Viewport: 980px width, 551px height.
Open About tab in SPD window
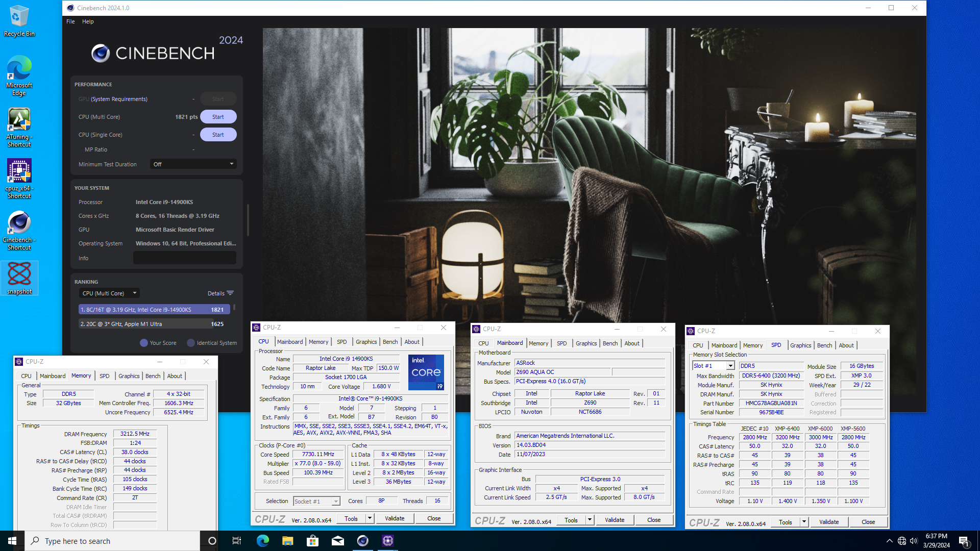click(x=846, y=345)
